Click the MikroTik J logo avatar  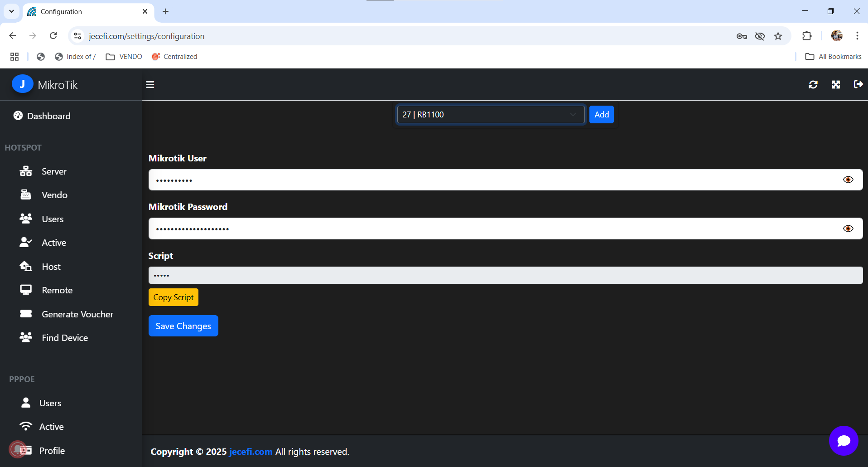22,84
